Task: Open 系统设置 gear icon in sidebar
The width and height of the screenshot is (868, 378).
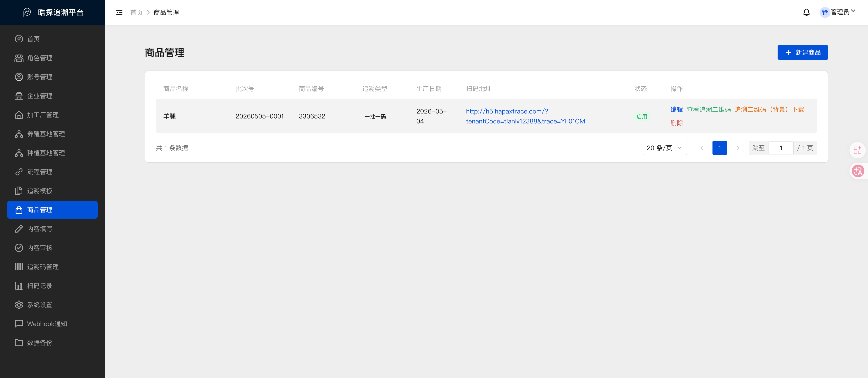Action: pyautogui.click(x=19, y=305)
